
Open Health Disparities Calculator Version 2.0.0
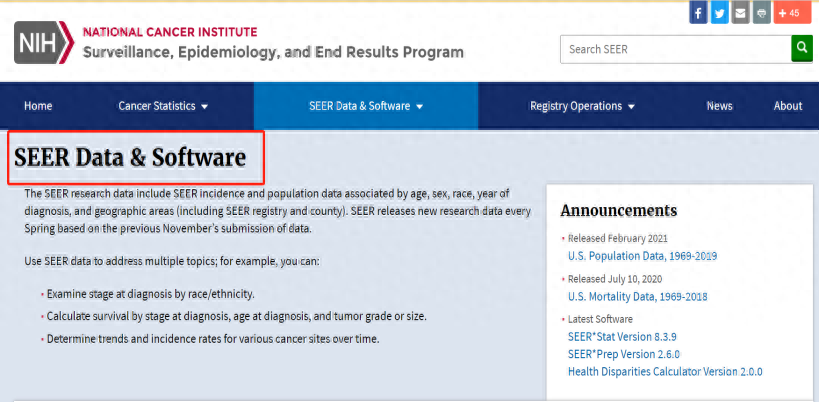pyautogui.click(x=664, y=371)
